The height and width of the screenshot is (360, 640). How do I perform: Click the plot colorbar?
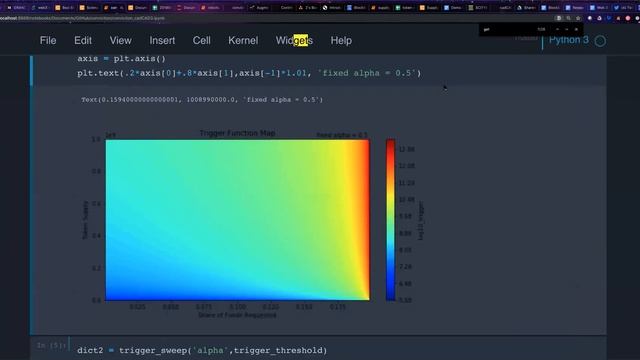tap(391, 220)
